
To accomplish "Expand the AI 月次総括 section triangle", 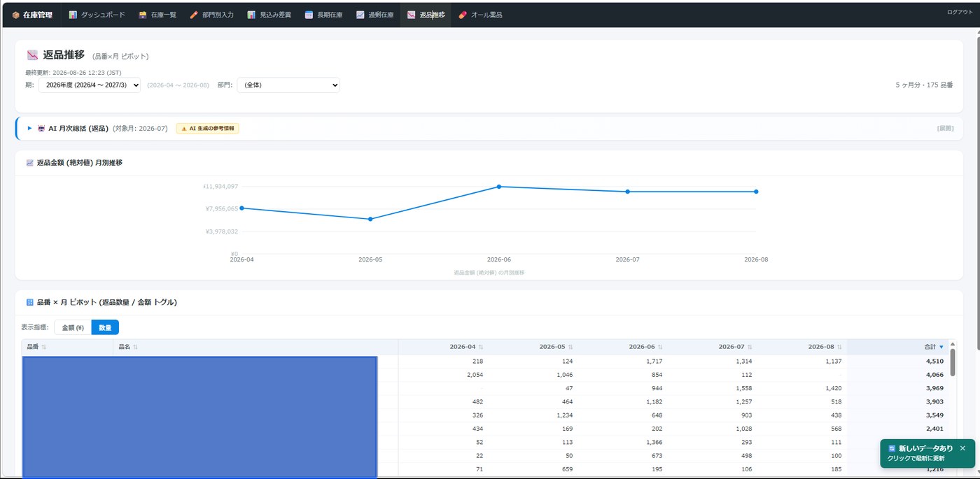I will pyautogui.click(x=29, y=128).
